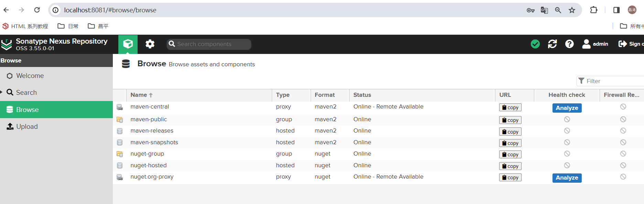This screenshot has width=644, height=204.
Task: Open the Help question mark icon
Action: (x=569, y=44)
